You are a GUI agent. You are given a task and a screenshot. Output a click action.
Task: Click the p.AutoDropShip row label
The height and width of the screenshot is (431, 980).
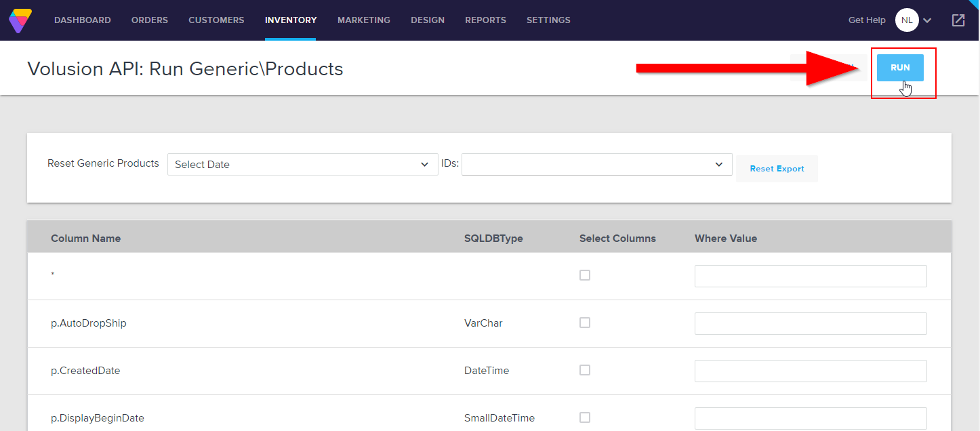89,323
